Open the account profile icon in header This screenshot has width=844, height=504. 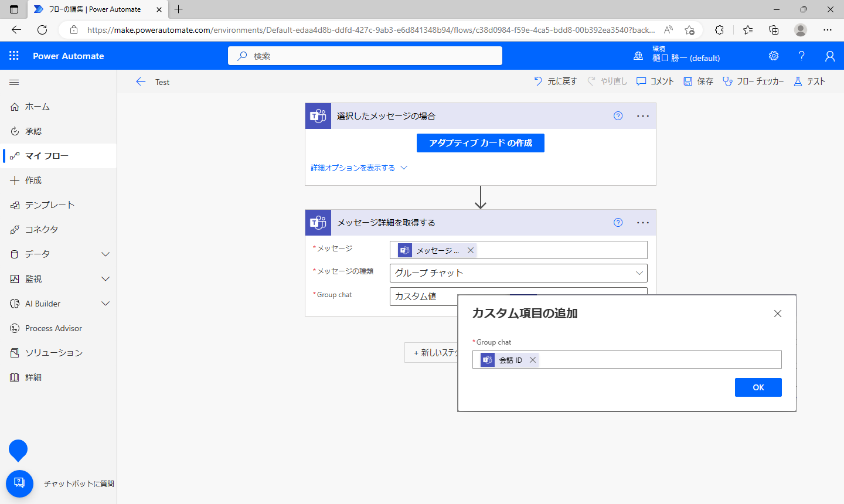tap(830, 56)
